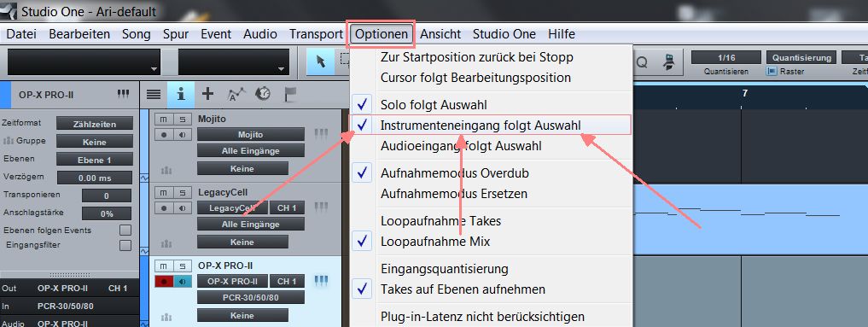The width and height of the screenshot is (868, 327).
Task: Solo the LegacyCell track
Action: [182, 193]
